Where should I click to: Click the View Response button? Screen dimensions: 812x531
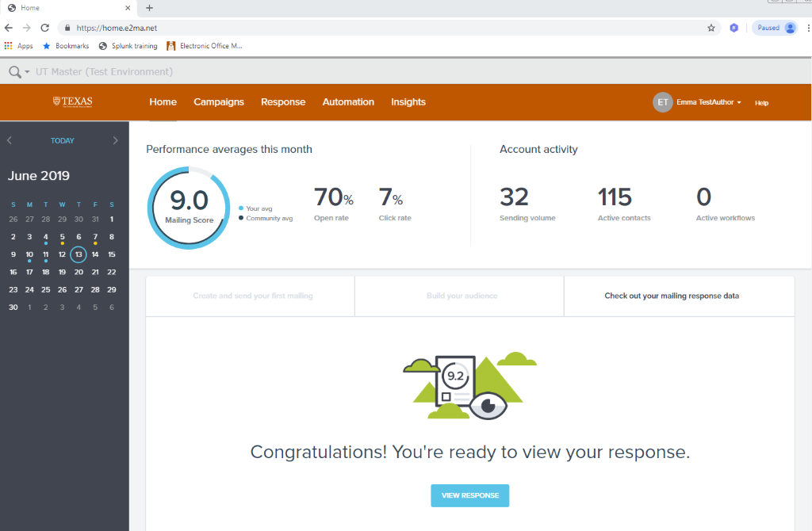click(470, 495)
